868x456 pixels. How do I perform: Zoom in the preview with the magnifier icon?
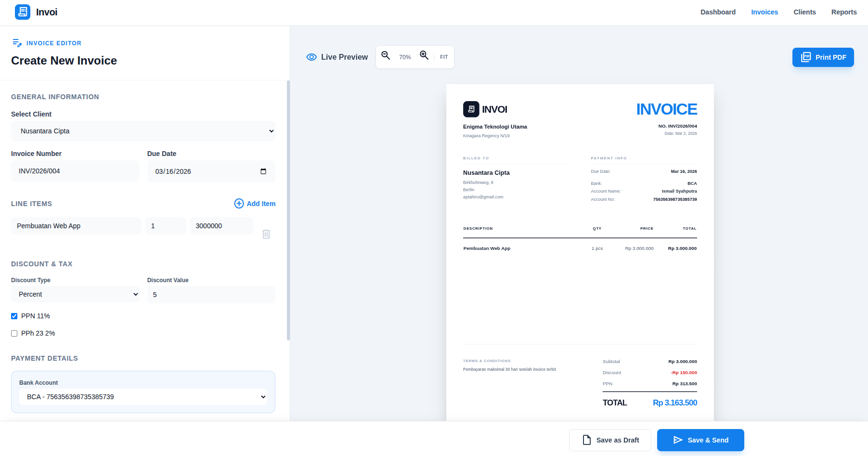coord(424,56)
